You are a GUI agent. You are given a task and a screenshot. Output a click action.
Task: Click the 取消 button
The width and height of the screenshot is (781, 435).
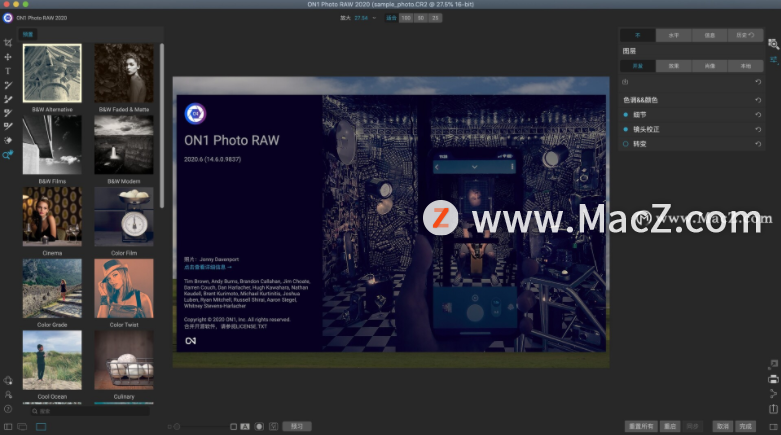[723, 427]
